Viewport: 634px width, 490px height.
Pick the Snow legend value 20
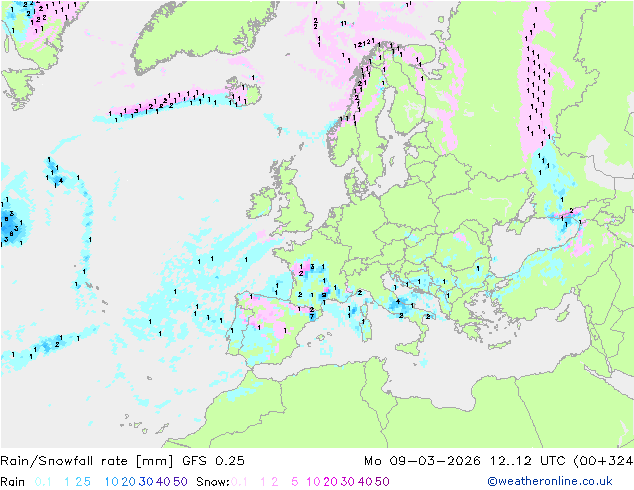coord(330,482)
